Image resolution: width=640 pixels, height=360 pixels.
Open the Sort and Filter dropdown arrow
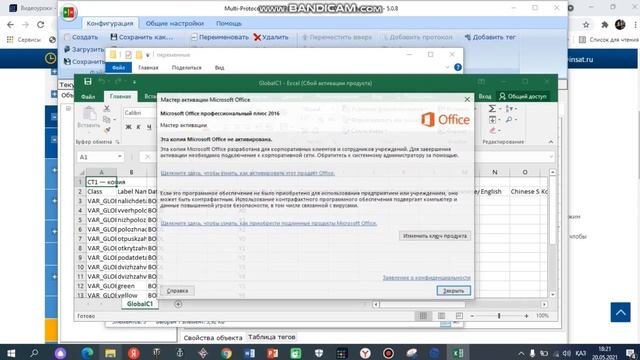pyautogui.click(x=516, y=109)
